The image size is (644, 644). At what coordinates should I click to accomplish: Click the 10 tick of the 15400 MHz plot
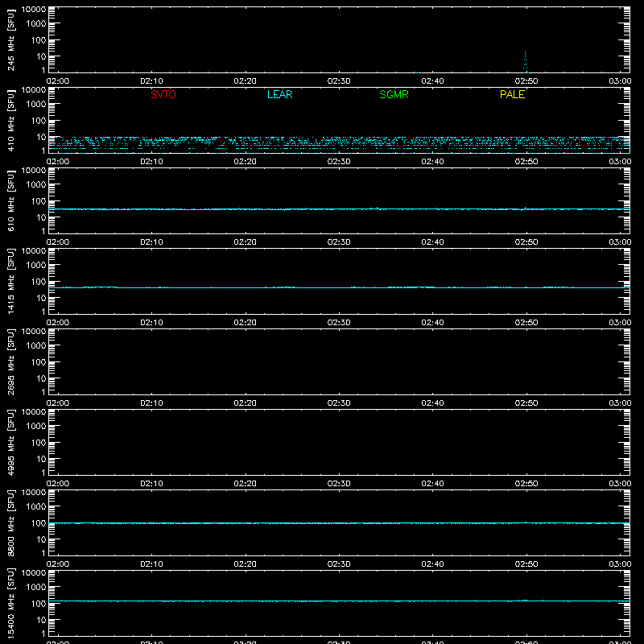pos(41,620)
